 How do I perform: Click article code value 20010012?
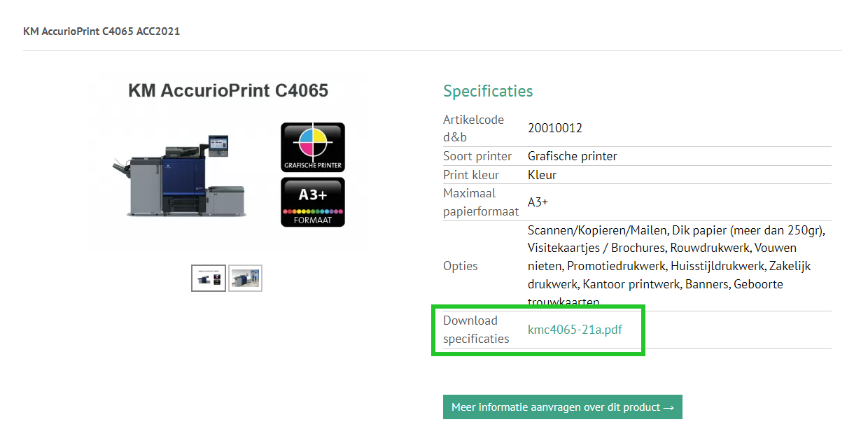click(554, 128)
